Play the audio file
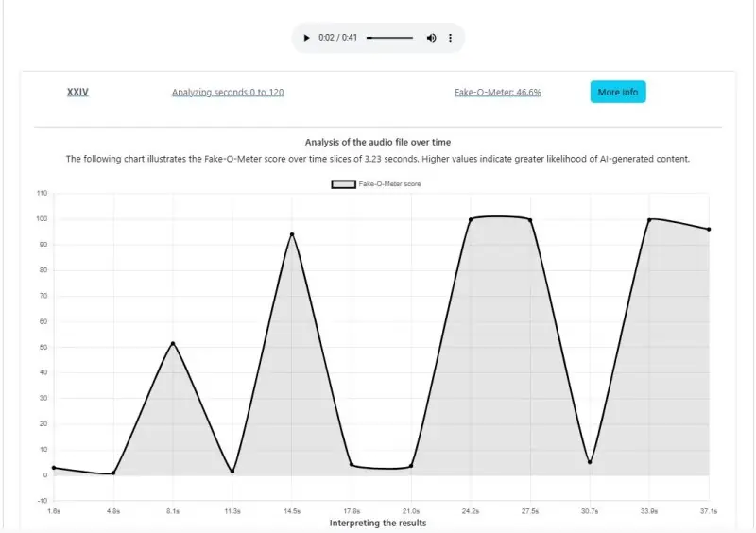 [306, 38]
